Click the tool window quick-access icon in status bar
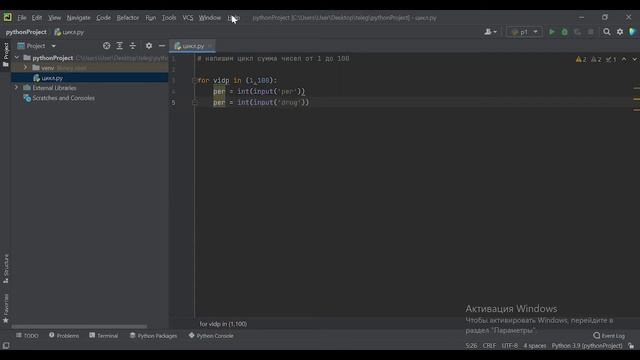 tap(6, 346)
